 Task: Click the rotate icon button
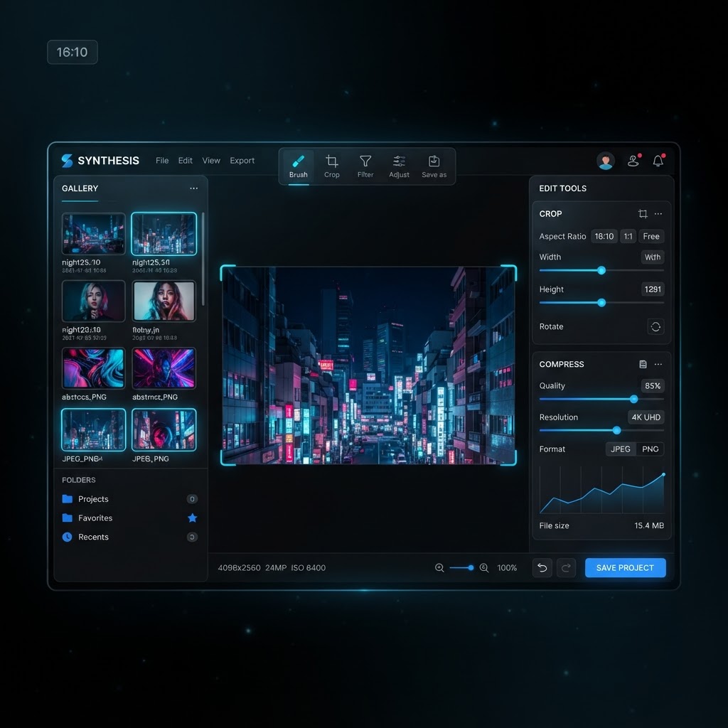655,326
